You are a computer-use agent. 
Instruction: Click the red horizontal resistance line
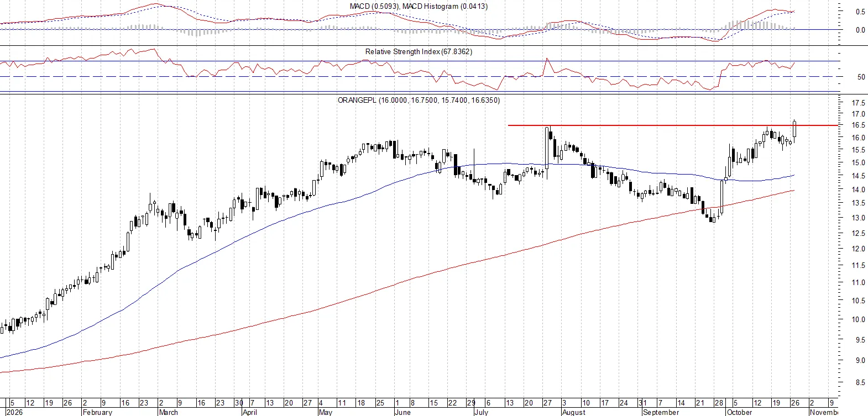coord(672,125)
